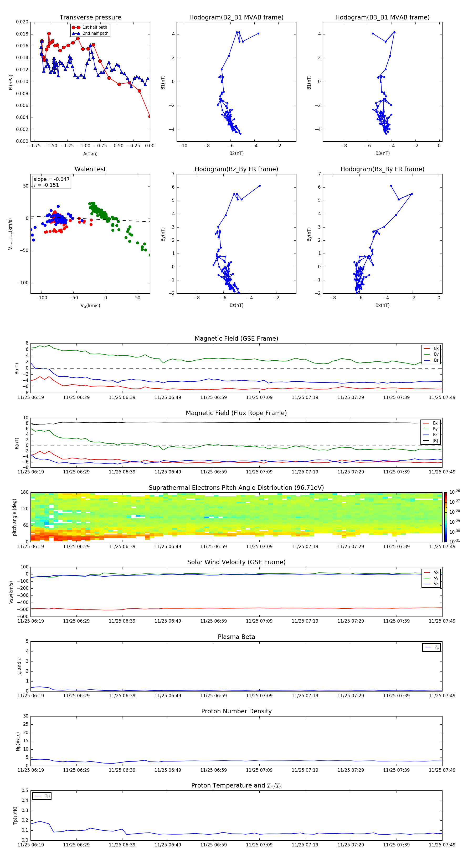Click the 'Solar Wind Velocity (GSE Frame)' title
This screenshot has width=473, height=868.
(236, 562)
